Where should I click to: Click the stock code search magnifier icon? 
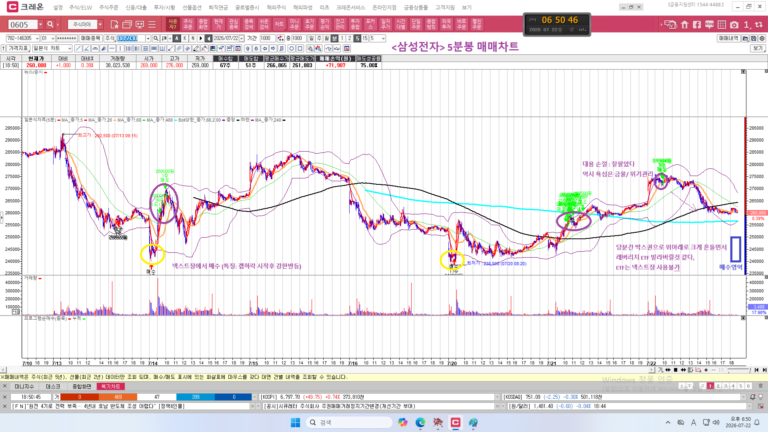[x=155, y=38]
